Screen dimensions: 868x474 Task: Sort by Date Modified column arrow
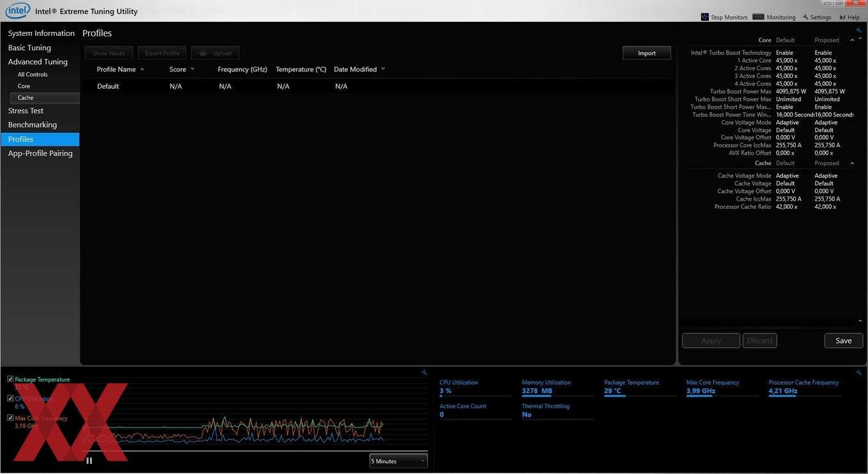coord(383,69)
